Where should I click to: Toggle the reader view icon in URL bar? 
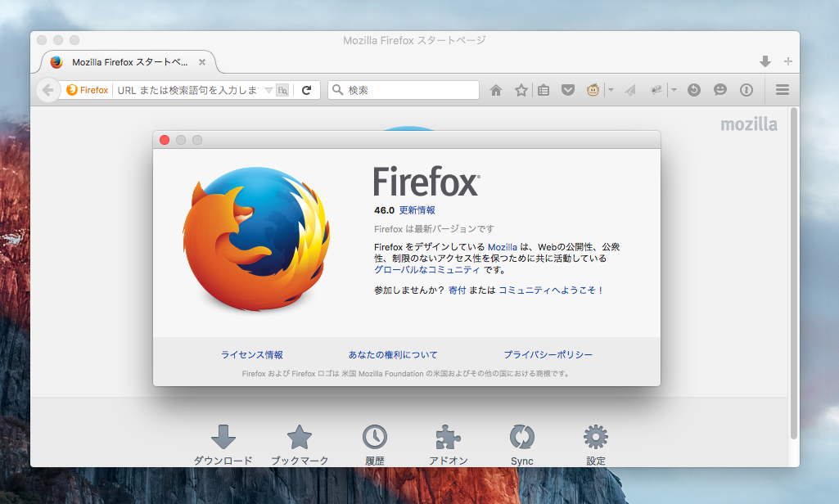click(x=282, y=91)
